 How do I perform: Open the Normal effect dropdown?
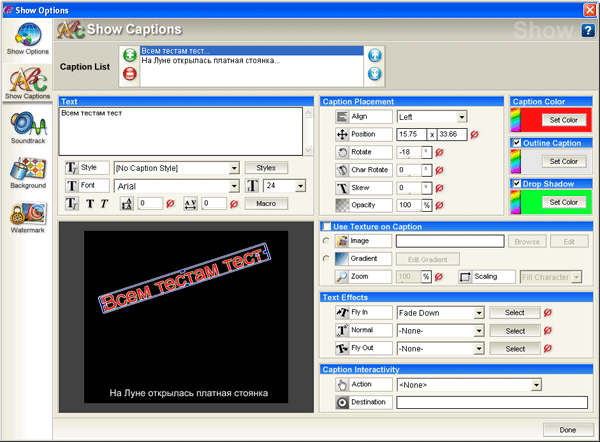(x=479, y=331)
